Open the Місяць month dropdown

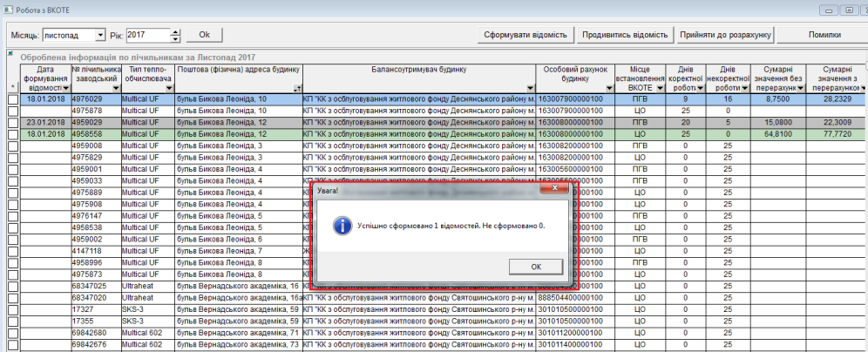(x=99, y=36)
